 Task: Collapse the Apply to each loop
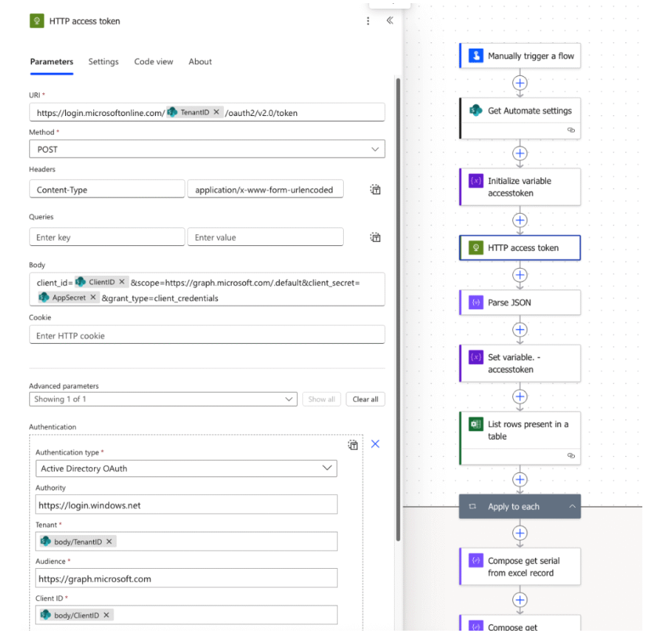pos(572,506)
